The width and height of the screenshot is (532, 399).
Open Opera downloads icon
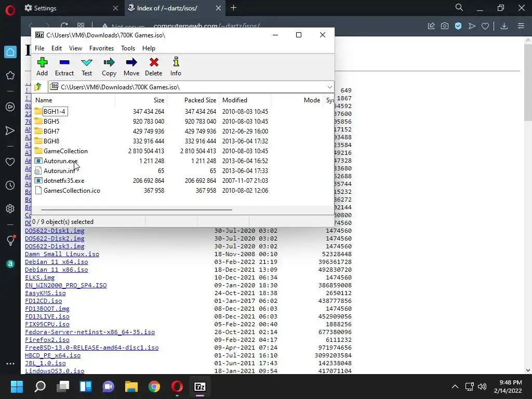coord(504,26)
